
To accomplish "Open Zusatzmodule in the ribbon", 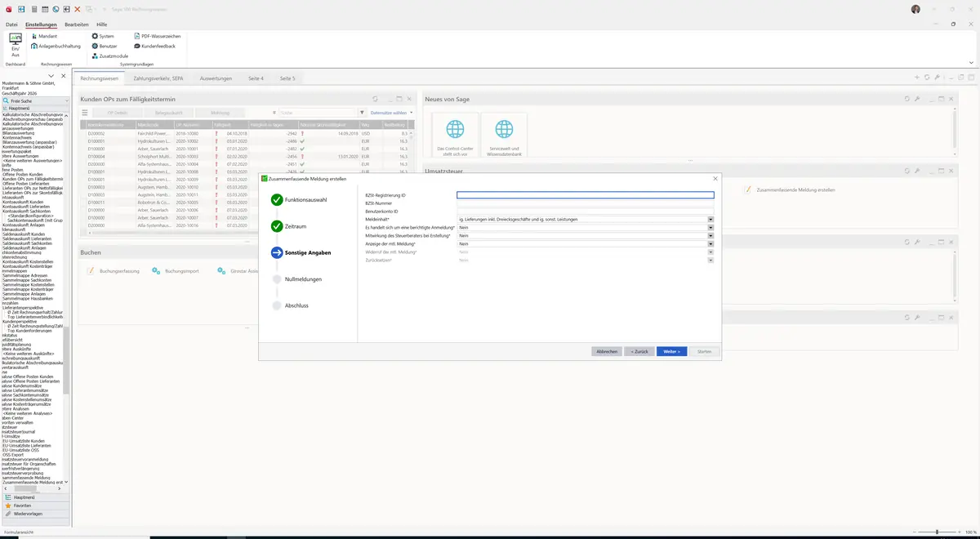I will pos(109,56).
